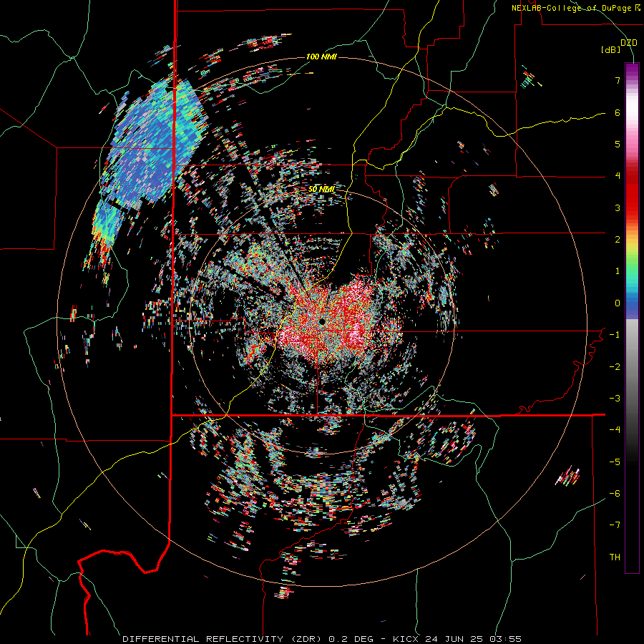
Task: Click the 7 value on color scale
Action: coord(618,80)
